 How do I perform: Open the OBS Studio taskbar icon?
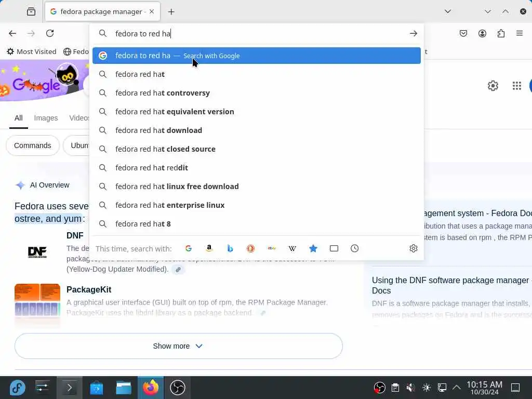click(x=178, y=388)
